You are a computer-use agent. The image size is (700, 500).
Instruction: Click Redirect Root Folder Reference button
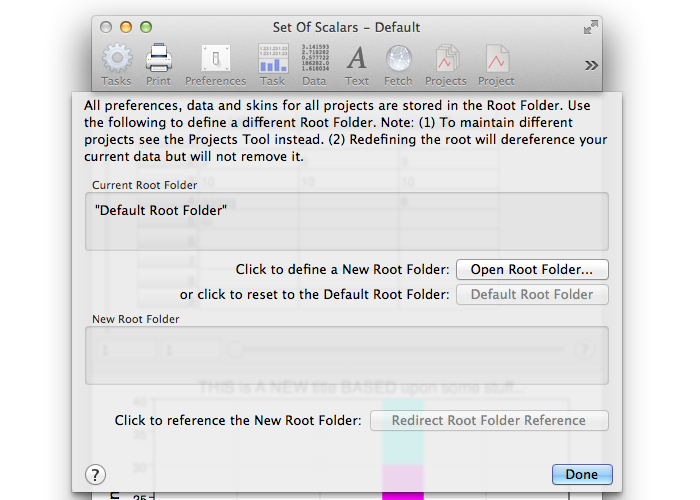[x=489, y=421]
